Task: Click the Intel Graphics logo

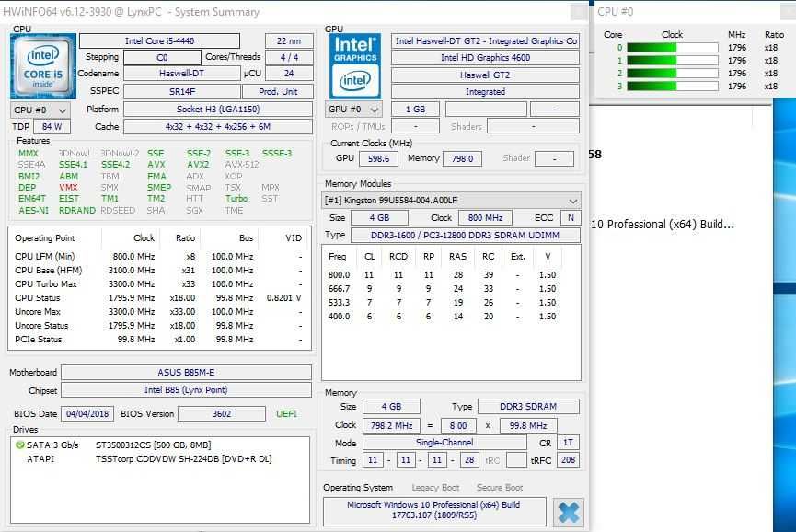Action: coord(355,66)
